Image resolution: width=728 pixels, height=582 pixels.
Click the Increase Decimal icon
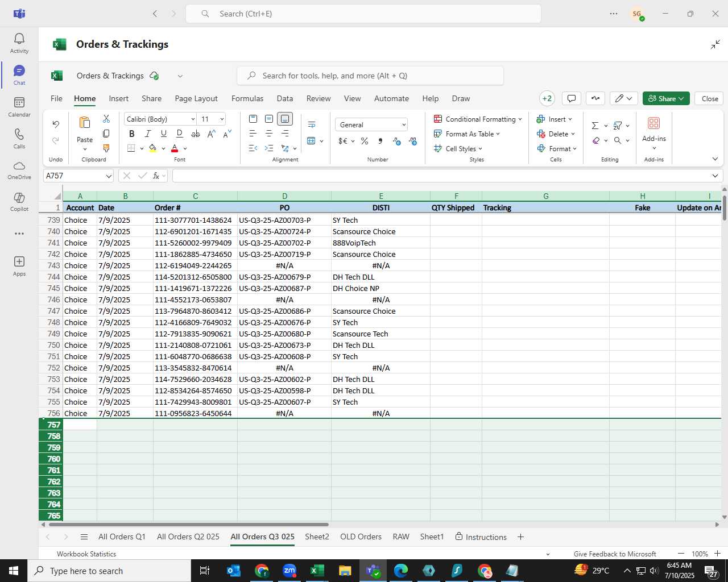[413, 141]
